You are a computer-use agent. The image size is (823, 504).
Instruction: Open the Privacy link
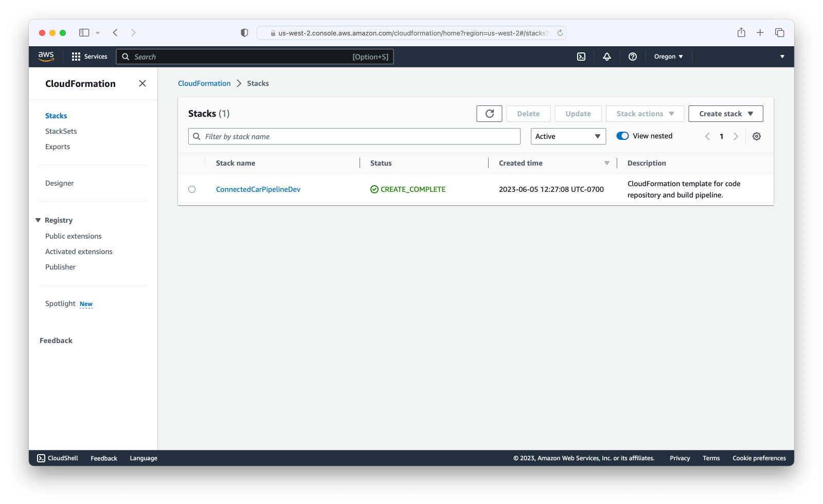[679, 458]
